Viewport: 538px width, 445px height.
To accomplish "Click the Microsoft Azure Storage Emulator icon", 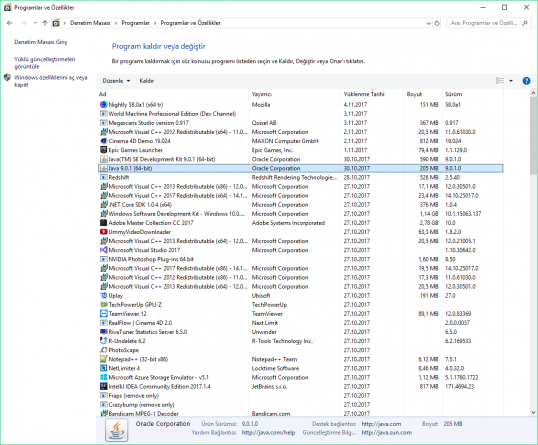I will coord(103,377).
